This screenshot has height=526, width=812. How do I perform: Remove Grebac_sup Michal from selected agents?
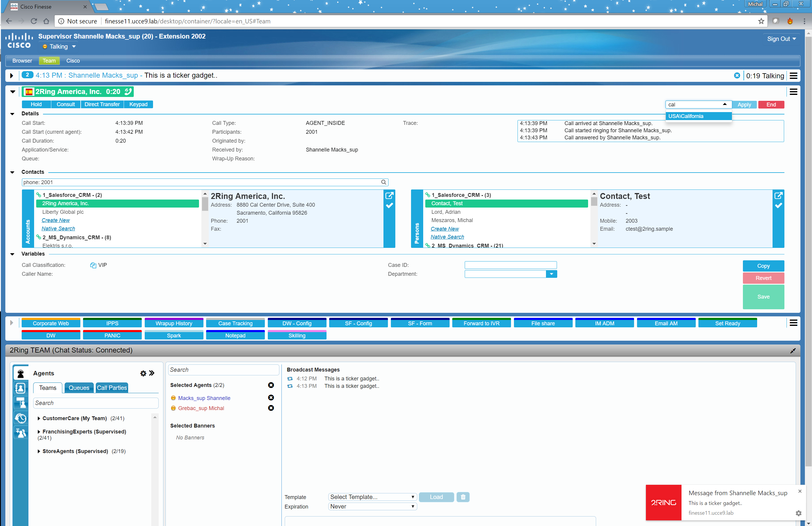click(271, 408)
